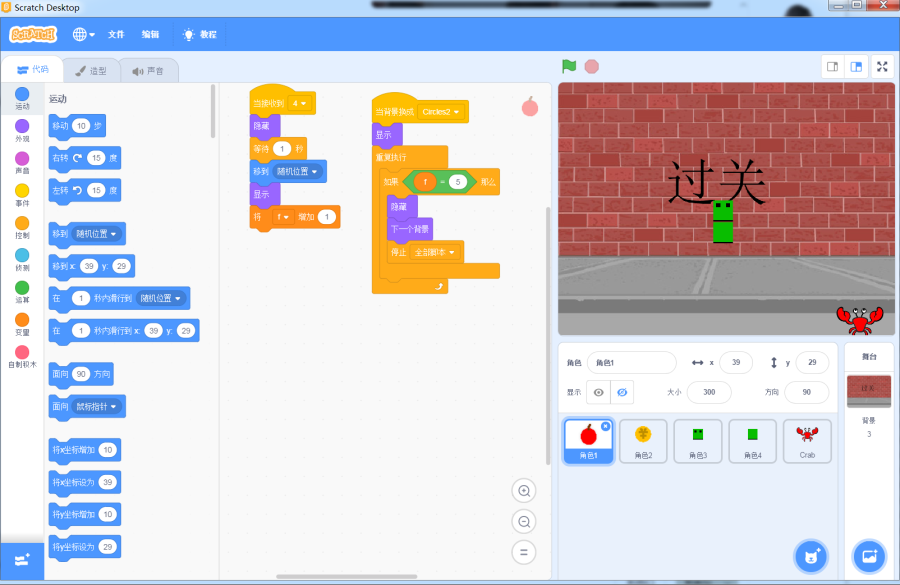Click the green flag to run project
Image resolution: width=900 pixels, height=585 pixels.
[569, 67]
